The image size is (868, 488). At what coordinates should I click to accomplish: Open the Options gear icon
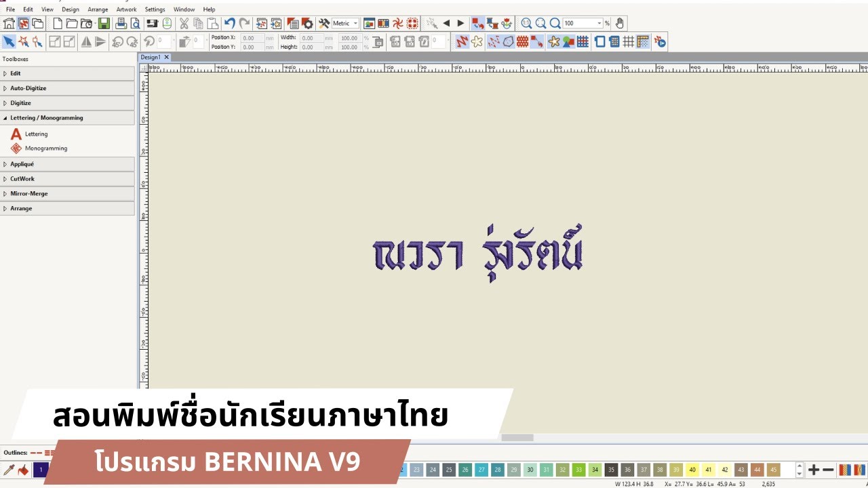(x=307, y=23)
